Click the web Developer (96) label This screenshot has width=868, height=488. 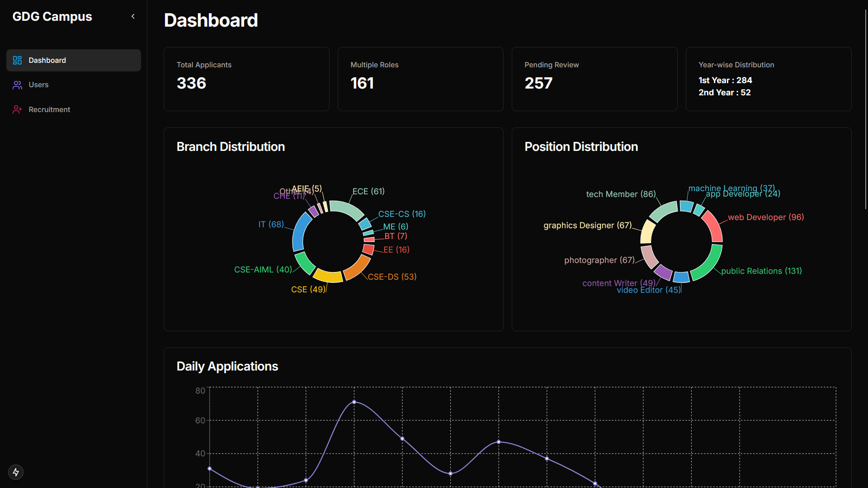(766, 217)
